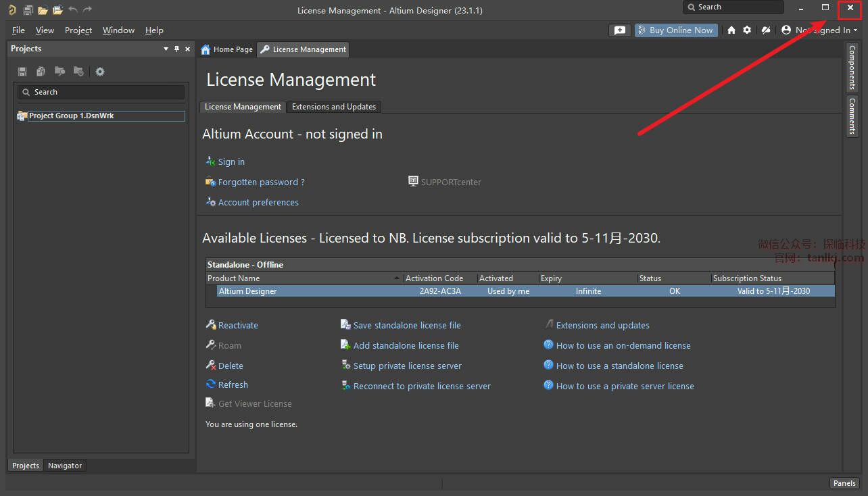The height and width of the screenshot is (496, 868).
Task: Click Forgotten password link
Action: pyautogui.click(x=262, y=182)
